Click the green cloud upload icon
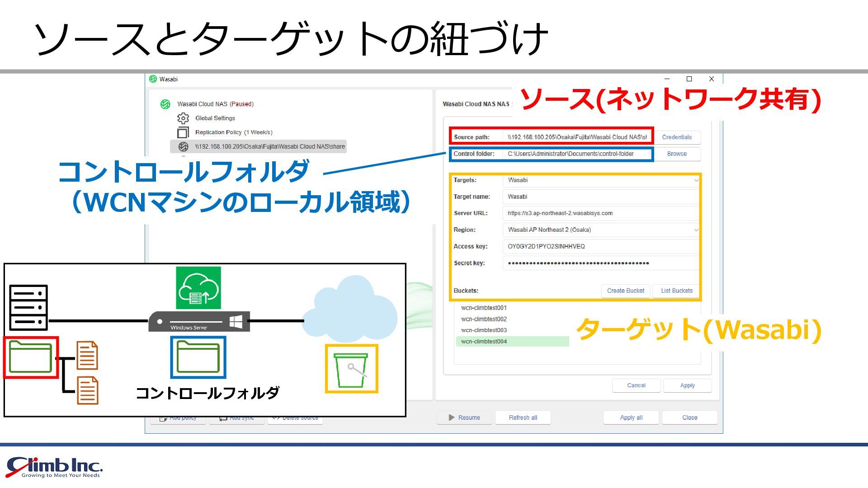The image size is (868, 488). pyautogui.click(x=198, y=288)
